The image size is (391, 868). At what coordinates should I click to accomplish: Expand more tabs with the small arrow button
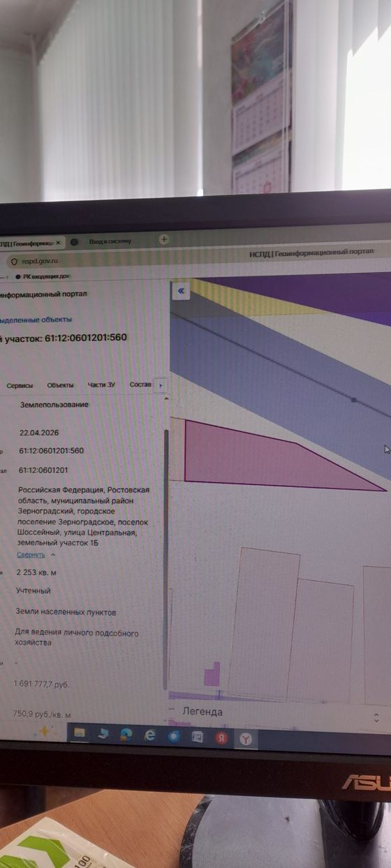point(161,385)
